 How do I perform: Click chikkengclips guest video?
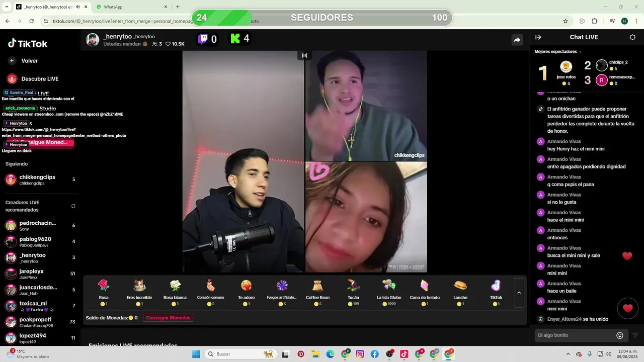366,106
